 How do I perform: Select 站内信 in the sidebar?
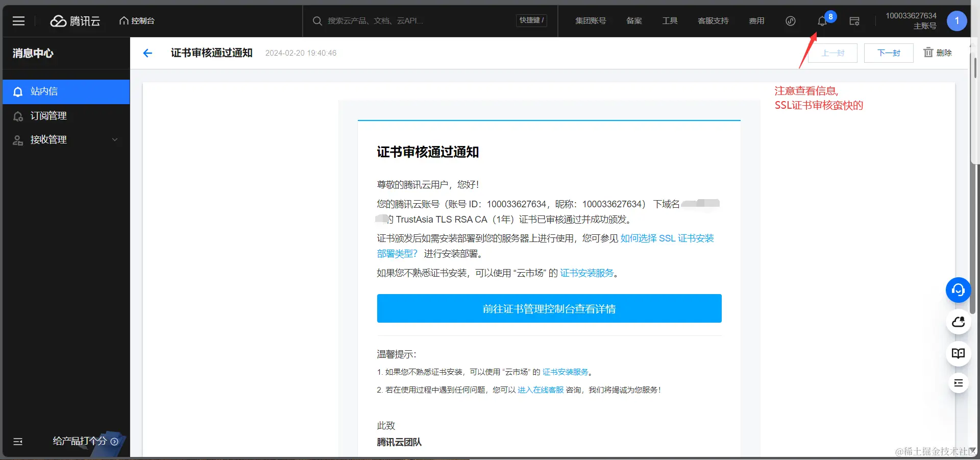(x=66, y=92)
